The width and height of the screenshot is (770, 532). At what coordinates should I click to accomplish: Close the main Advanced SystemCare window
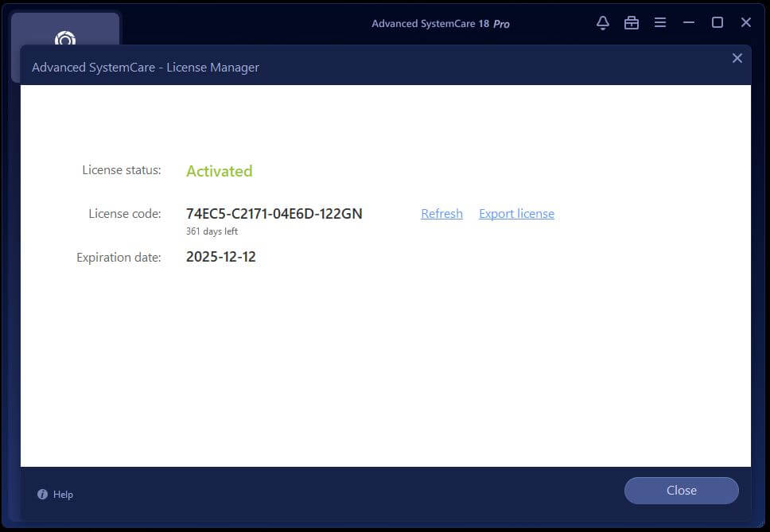tap(745, 22)
